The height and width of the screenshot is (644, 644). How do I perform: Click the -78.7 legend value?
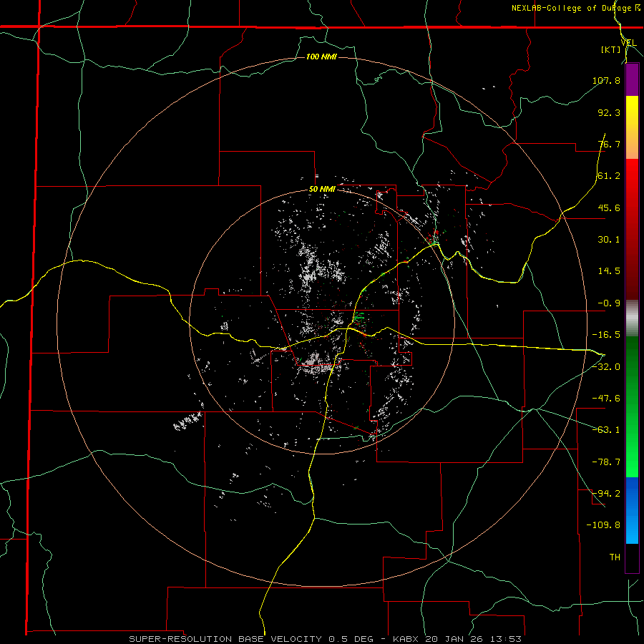coord(606,462)
